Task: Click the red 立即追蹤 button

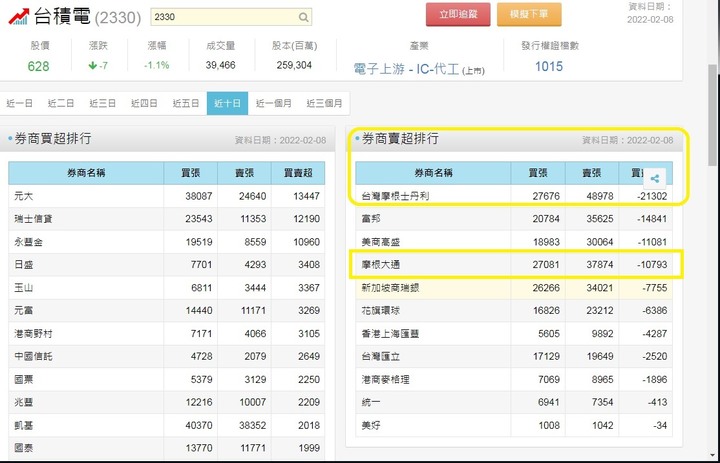Action: (x=458, y=15)
